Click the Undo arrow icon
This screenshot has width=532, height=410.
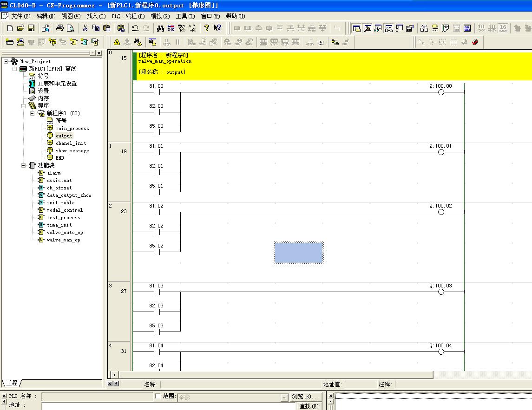point(135,28)
